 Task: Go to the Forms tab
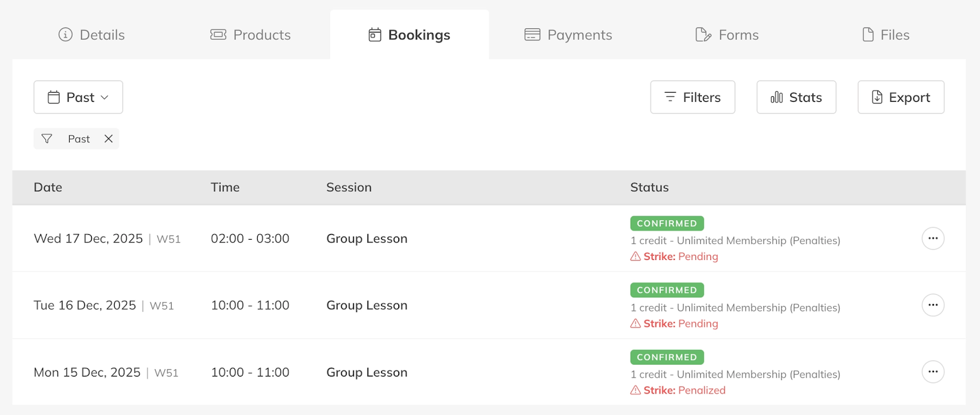pyautogui.click(x=727, y=35)
